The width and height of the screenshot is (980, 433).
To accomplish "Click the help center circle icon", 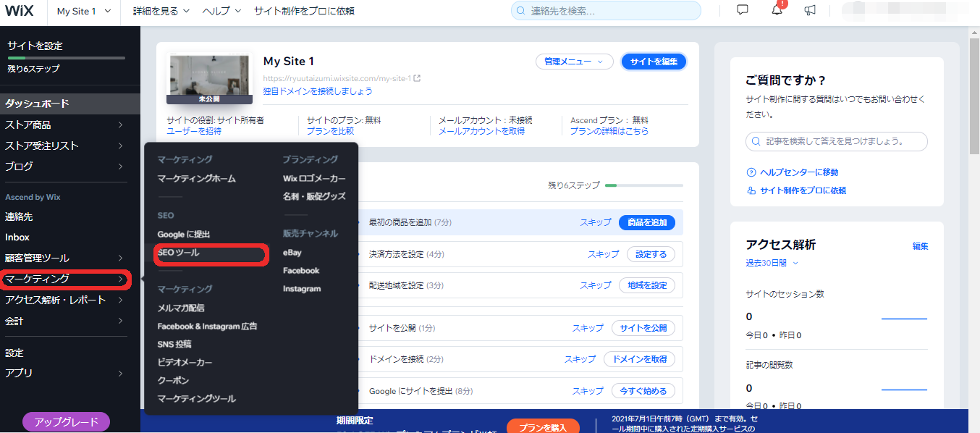I will pos(751,172).
